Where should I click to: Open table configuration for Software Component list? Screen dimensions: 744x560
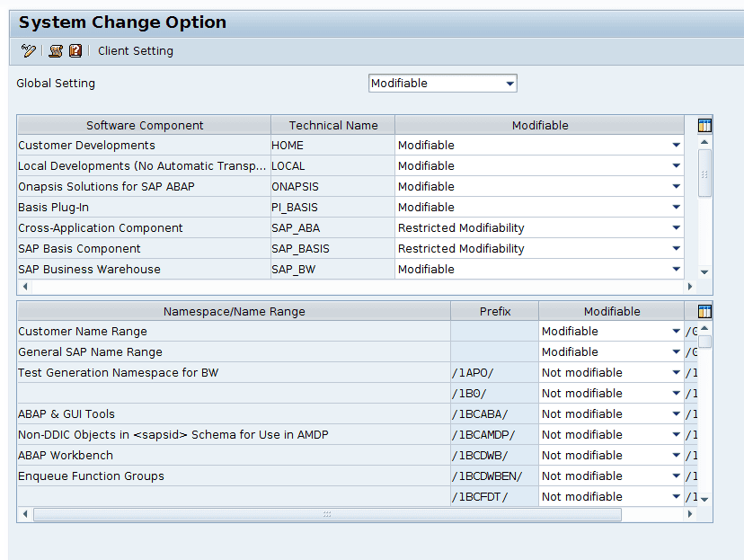pyautogui.click(x=704, y=124)
